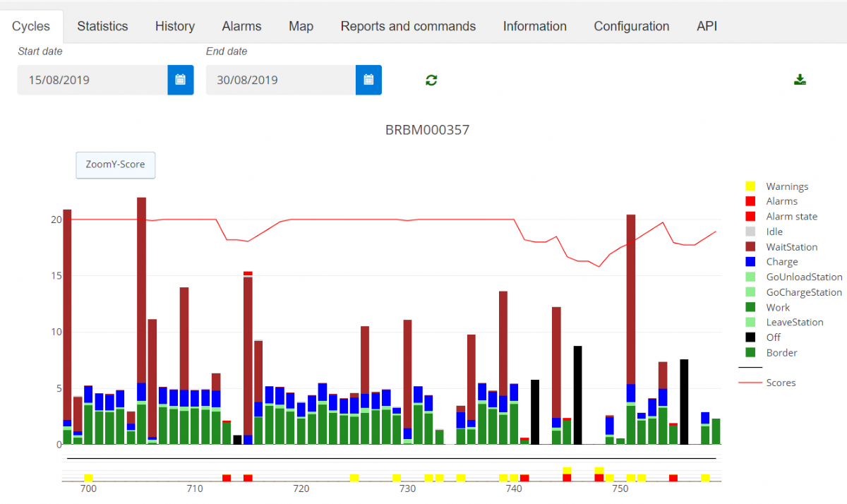Open the End date calendar picker

click(368, 80)
